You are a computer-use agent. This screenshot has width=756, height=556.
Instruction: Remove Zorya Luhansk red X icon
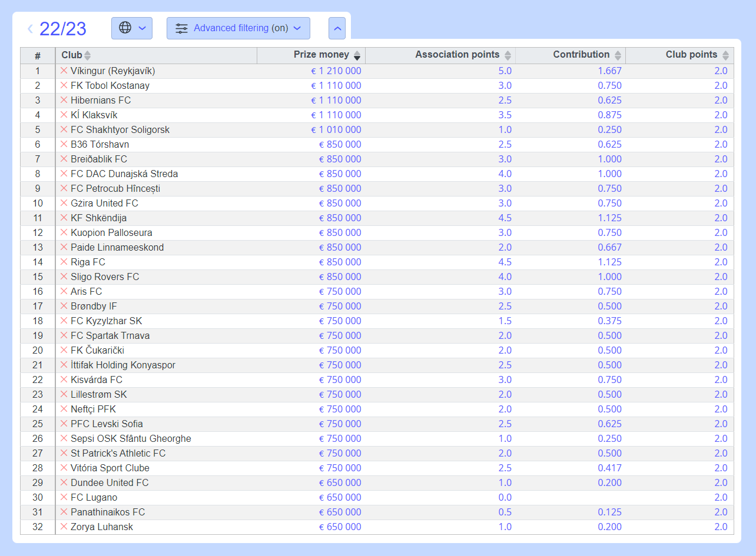(64, 527)
